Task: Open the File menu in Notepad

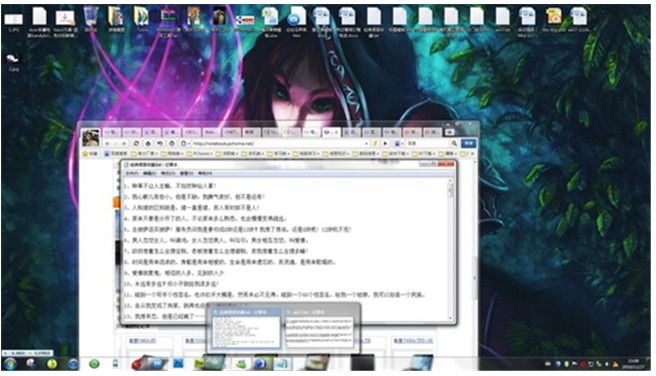Action: point(131,173)
